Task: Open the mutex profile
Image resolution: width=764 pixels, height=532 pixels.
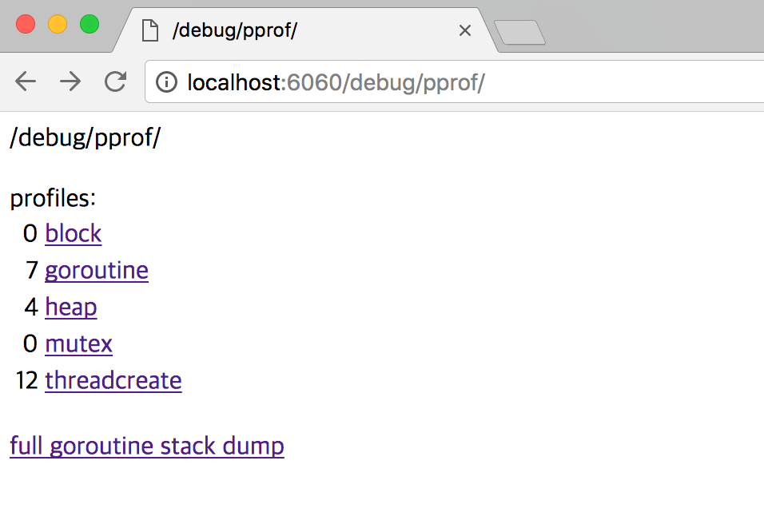Action: click(78, 343)
